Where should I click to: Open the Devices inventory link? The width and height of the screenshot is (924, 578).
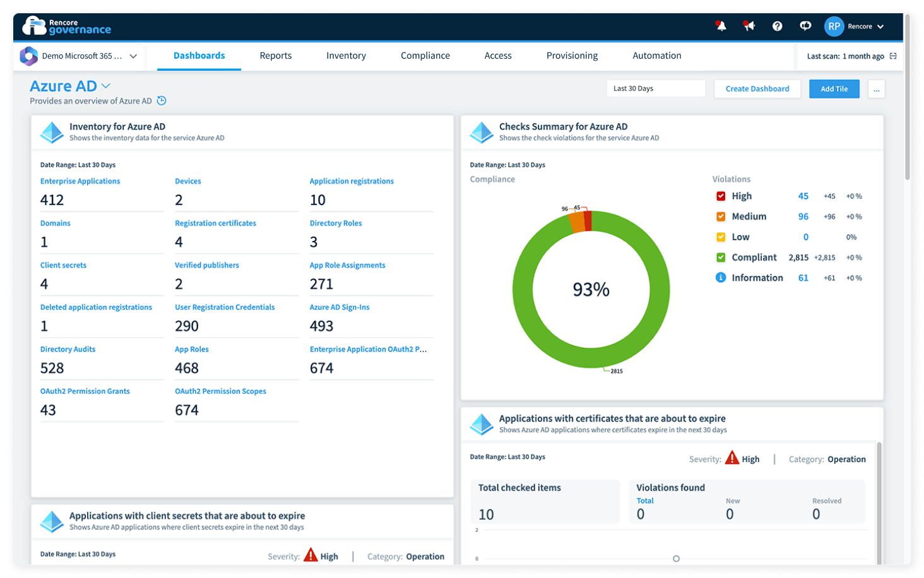pyautogui.click(x=188, y=181)
